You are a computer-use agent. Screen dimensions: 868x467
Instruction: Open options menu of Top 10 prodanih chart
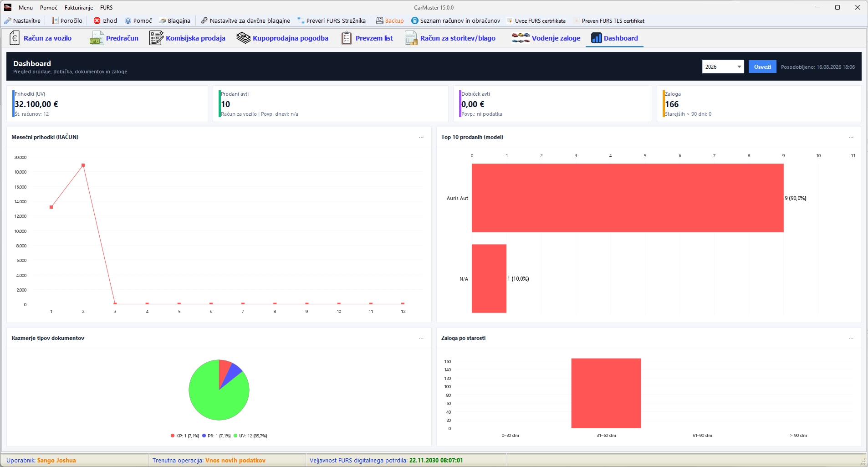[851, 137]
